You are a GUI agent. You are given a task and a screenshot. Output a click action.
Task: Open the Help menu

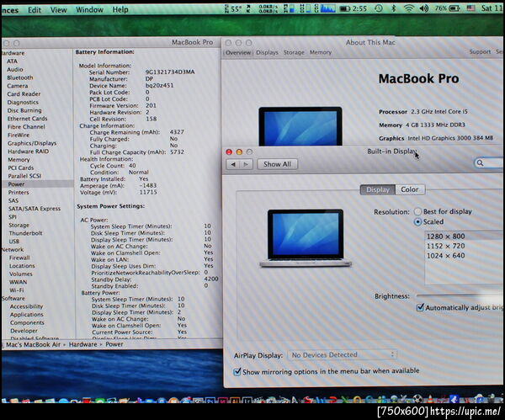click(120, 9)
